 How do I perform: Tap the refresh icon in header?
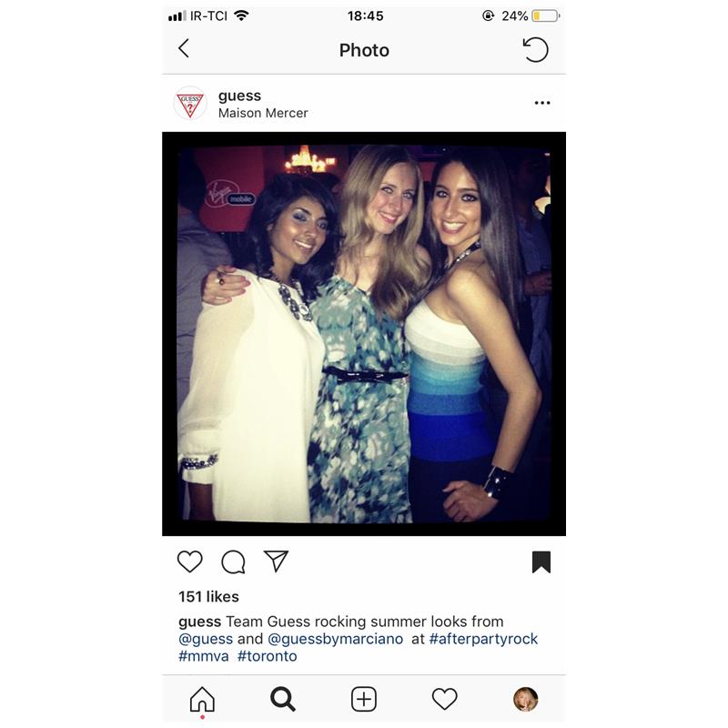point(535,50)
